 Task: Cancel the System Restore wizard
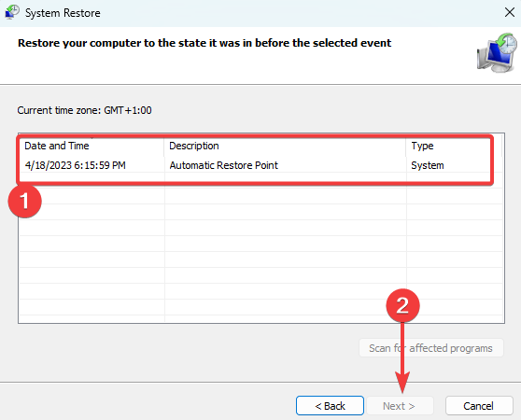pos(479,406)
